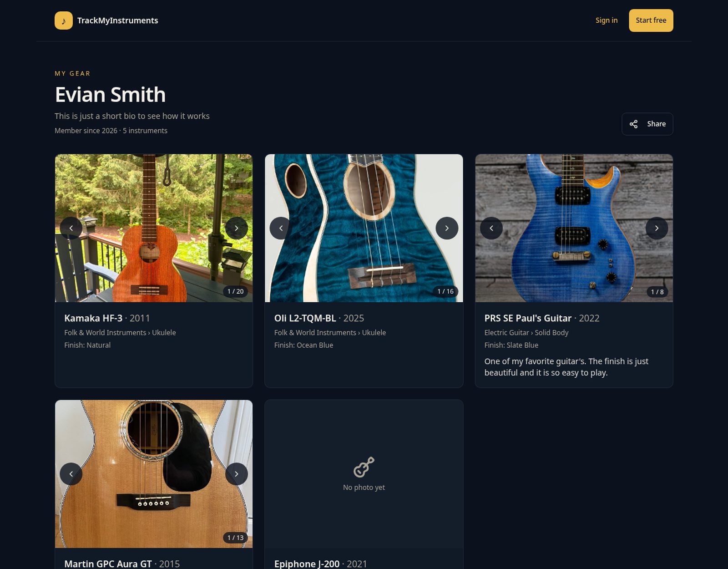Image resolution: width=728 pixels, height=569 pixels.
Task: Show next photo of Kamaka HF-3
Action: click(x=237, y=228)
